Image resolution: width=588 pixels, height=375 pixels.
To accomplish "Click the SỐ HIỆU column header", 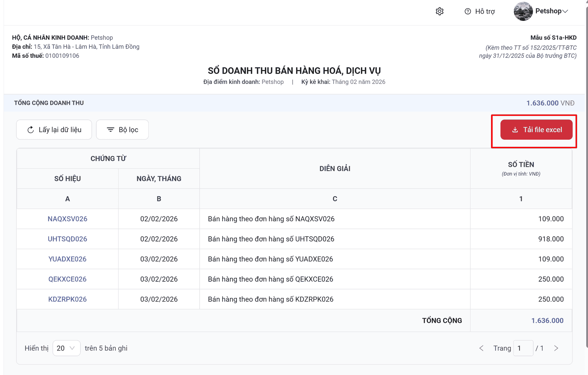I will (x=68, y=179).
